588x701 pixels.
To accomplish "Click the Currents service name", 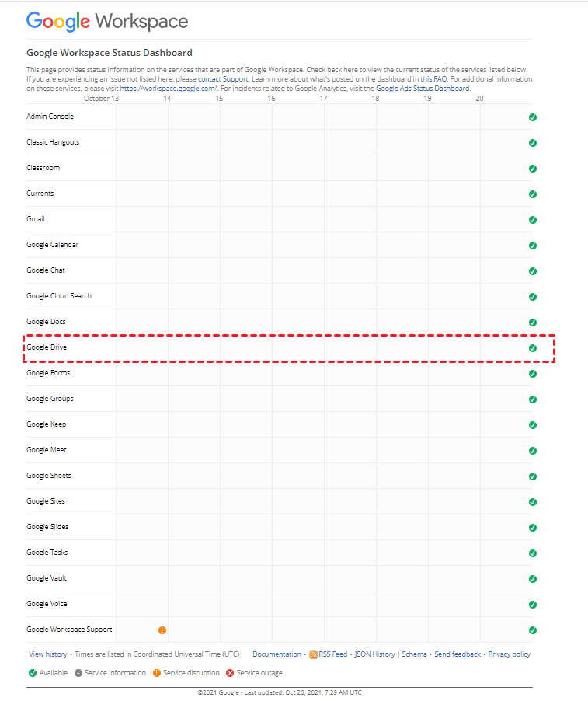I will point(40,194).
